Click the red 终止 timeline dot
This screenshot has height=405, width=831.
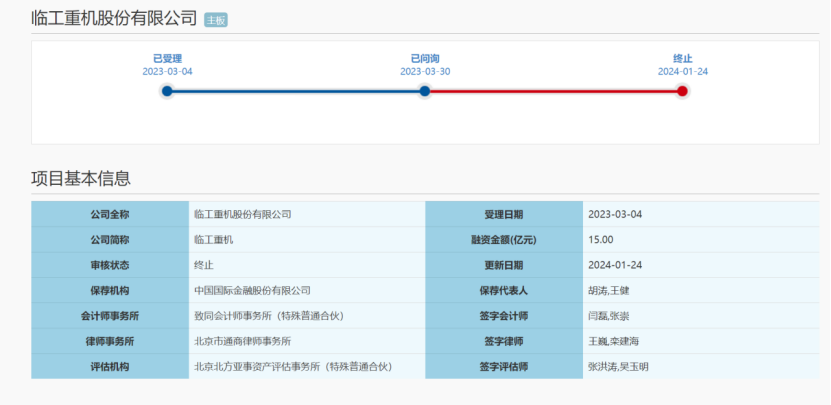click(x=682, y=91)
